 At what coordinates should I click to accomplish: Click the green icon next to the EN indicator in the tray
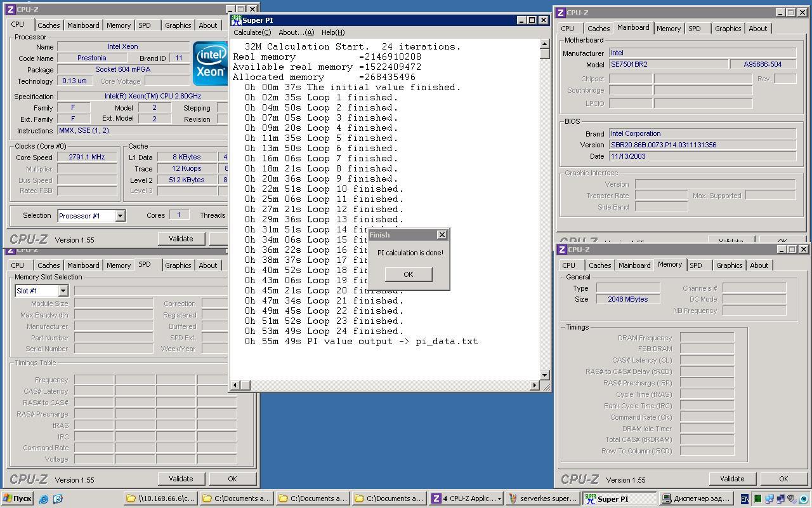[x=757, y=499]
